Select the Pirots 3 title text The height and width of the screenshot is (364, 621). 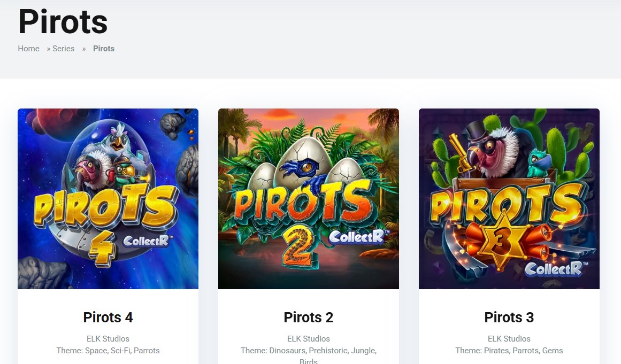click(x=509, y=317)
